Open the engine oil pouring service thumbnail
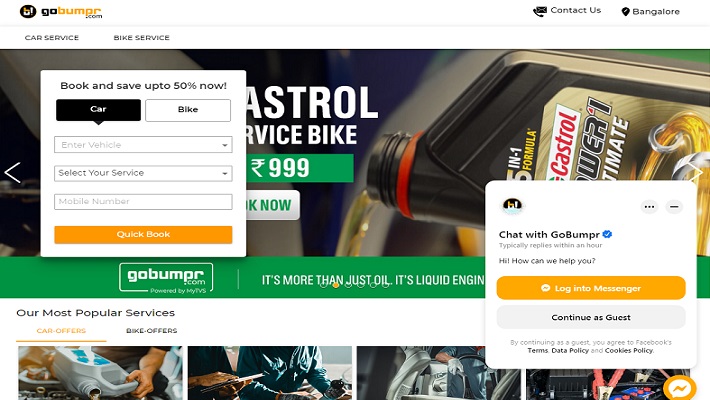Screen dimensions: 710x400 click(x=100, y=373)
